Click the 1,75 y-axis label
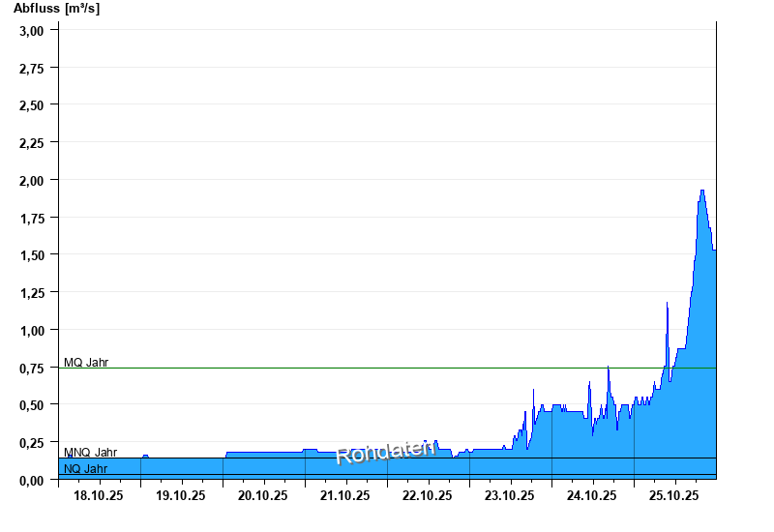 [32, 219]
